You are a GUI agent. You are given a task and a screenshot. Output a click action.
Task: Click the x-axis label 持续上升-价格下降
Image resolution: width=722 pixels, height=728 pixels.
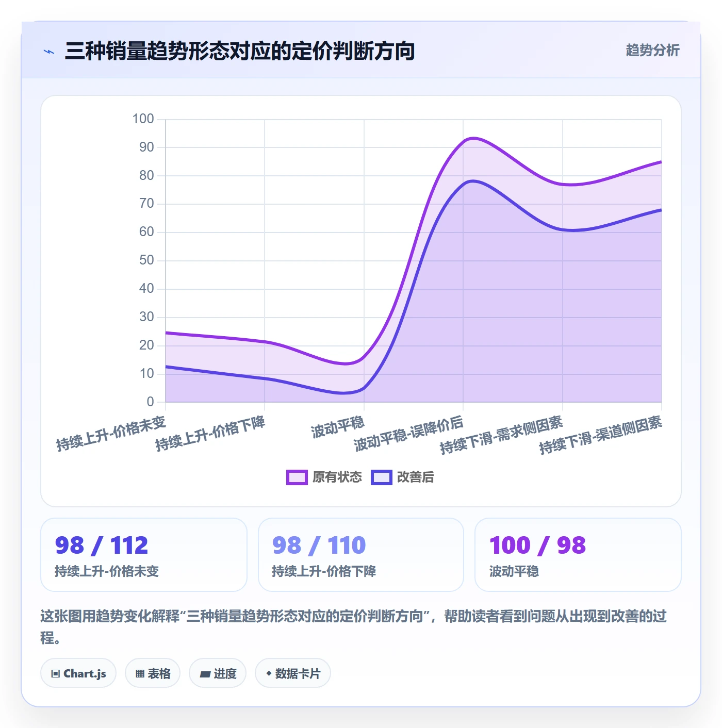[x=210, y=434]
